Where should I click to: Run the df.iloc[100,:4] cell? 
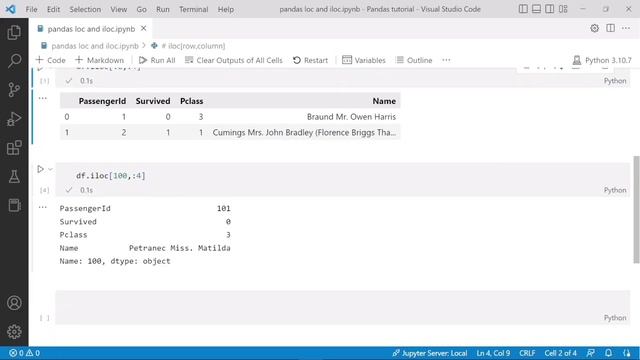coord(40,169)
